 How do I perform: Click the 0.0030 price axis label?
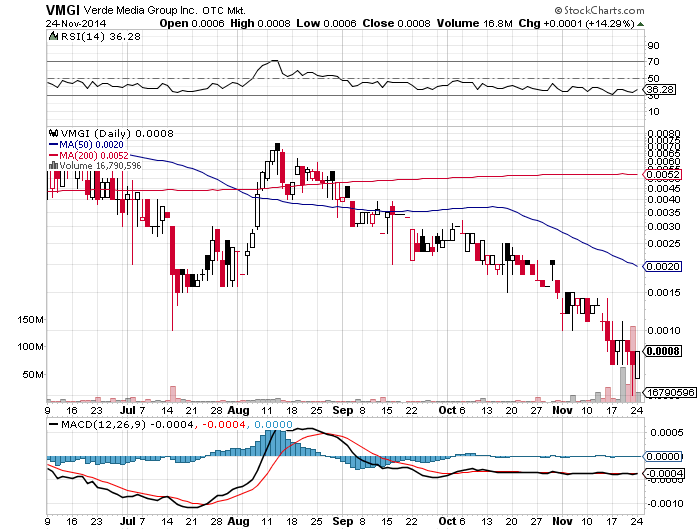pos(664,226)
